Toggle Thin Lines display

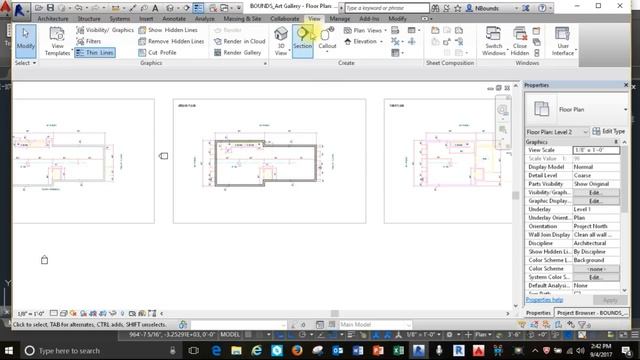[x=95, y=53]
